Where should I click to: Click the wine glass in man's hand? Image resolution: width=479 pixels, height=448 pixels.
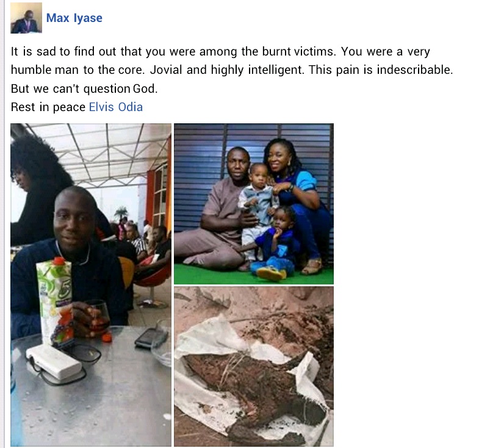click(x=98, y=318)
